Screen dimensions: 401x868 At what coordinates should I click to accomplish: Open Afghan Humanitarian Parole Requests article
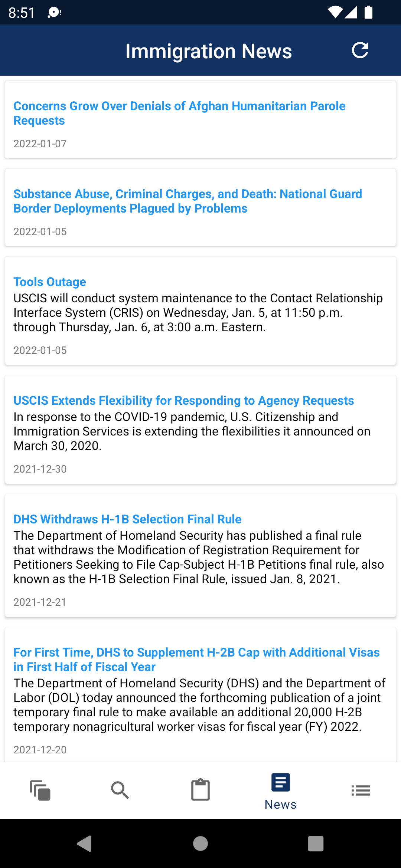(180, 113)
